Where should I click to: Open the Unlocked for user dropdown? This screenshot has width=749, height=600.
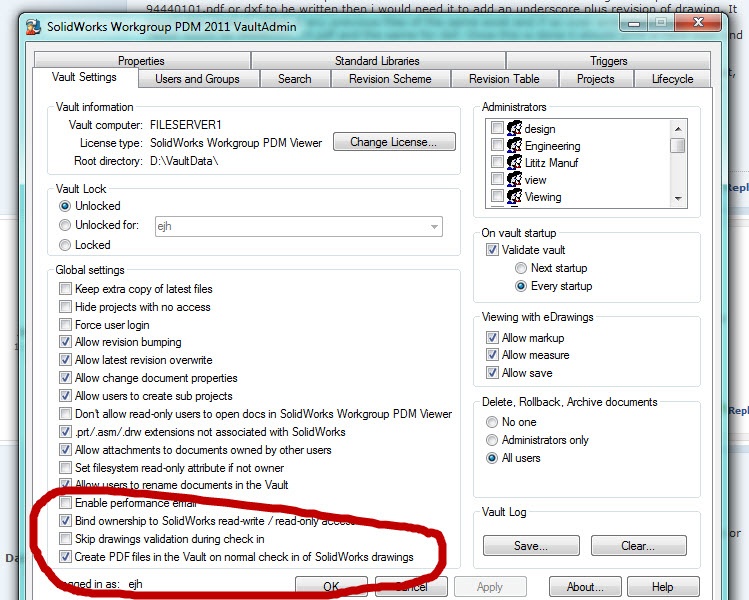(434, 226)
